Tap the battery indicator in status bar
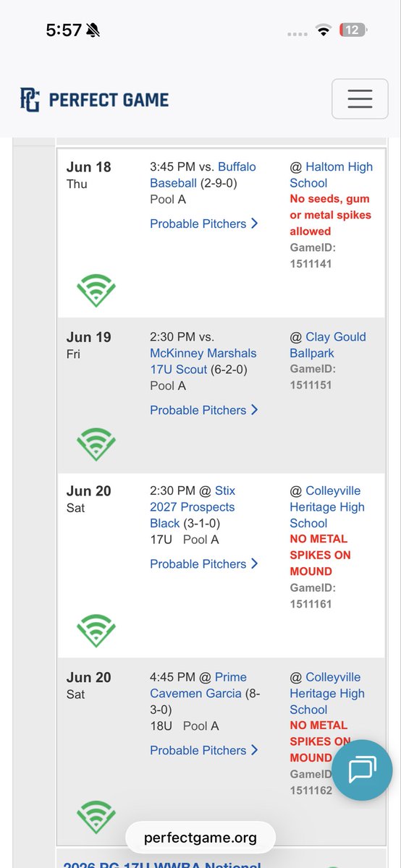The width and height of the screenshot is (401, 868). coord(353,30)
